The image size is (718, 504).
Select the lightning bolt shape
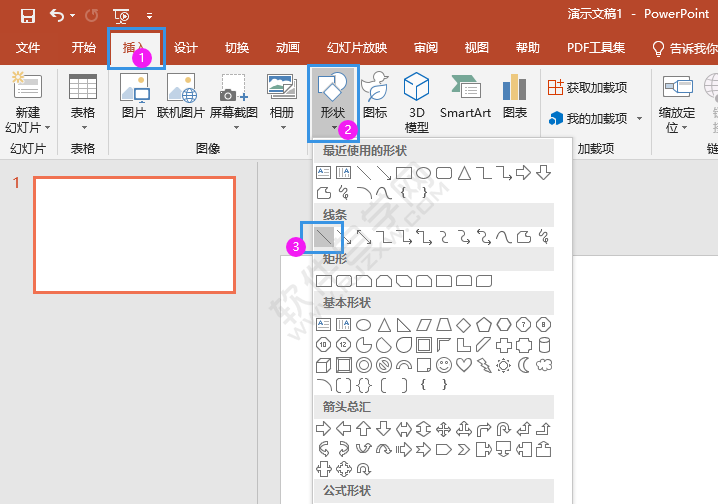[x=484, y=365]
